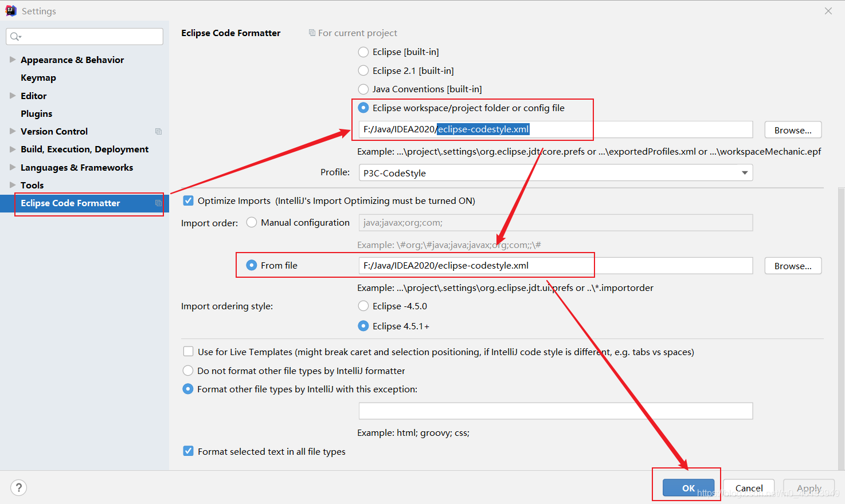Click the settings panel vertical scrollbar
The image size is (845, 504).
(841, 328)
